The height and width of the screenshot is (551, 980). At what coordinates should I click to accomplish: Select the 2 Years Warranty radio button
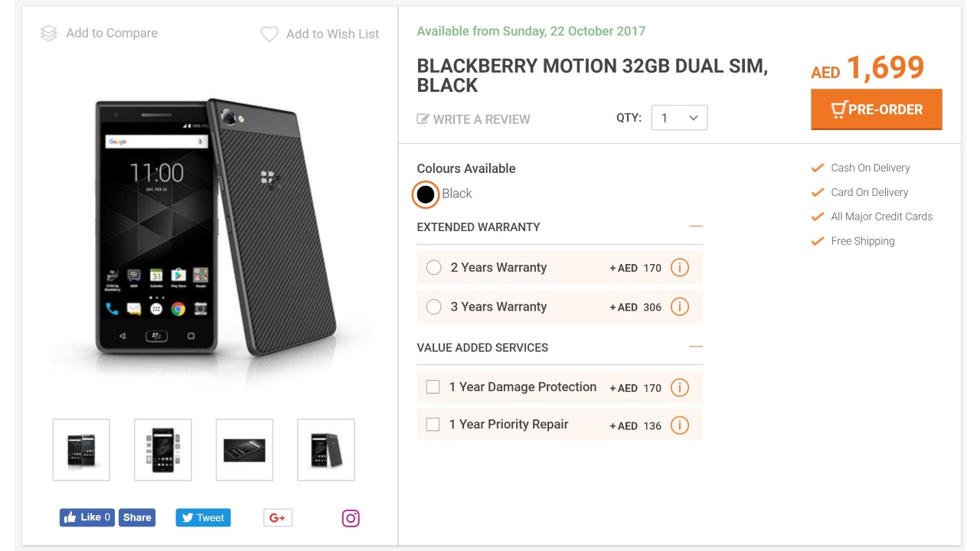(433, 268)
